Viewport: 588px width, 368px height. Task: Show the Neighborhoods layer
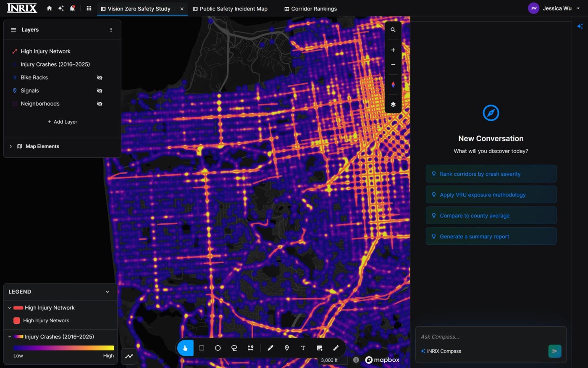100,104
